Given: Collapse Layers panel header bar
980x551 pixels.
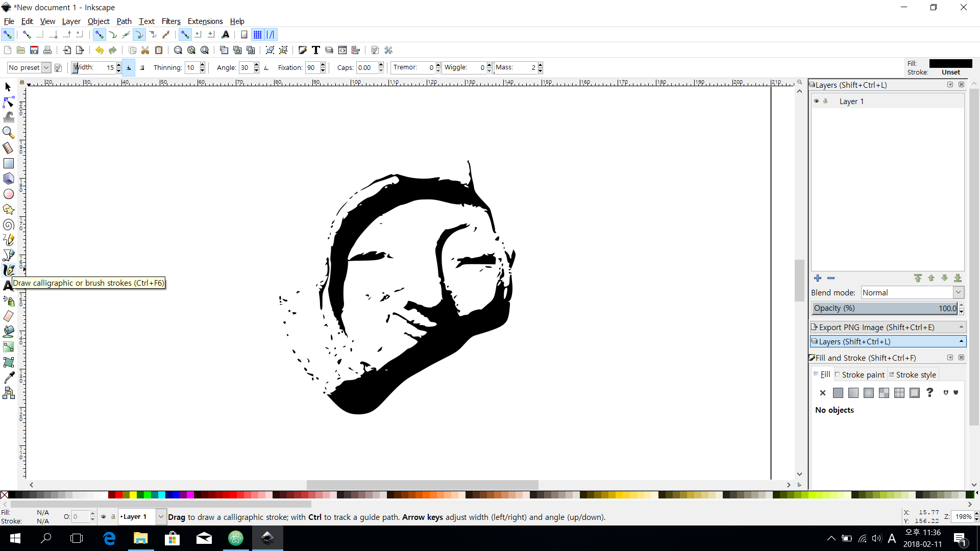Looking at the screenshot, I should pos(888,341).
